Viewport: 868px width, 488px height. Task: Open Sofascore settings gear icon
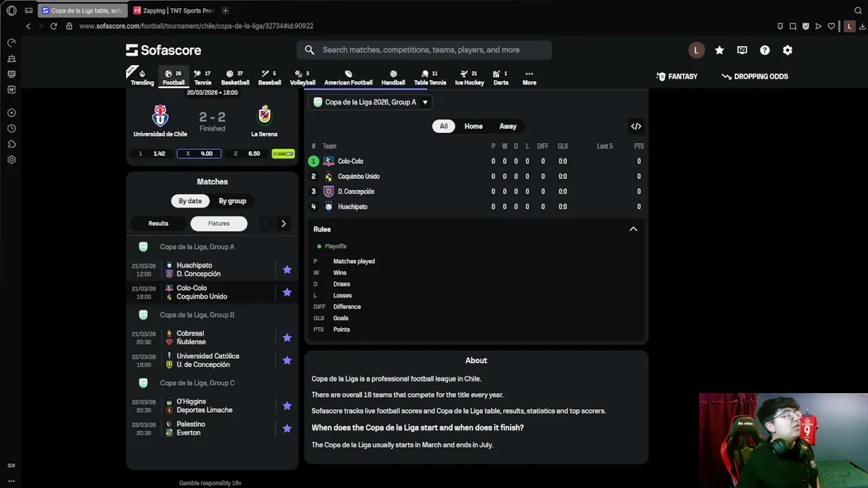point(787,50)
